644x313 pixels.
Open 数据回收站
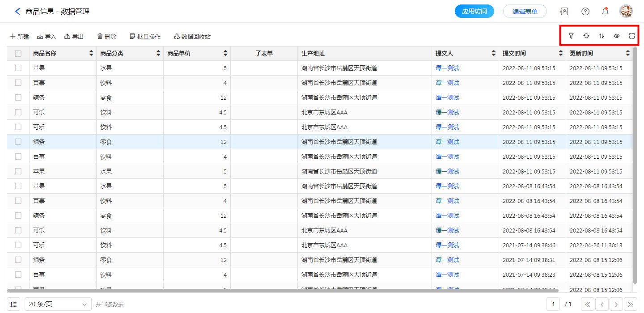[x=192, y=37]
